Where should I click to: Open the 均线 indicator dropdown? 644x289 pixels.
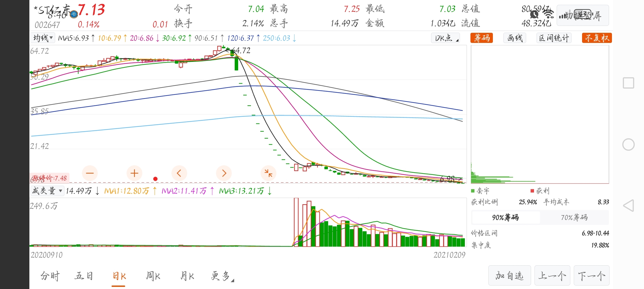click(x=43, y=38)
